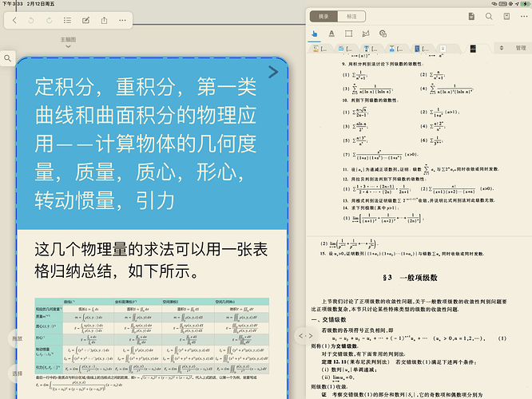The image size is (532, 399).
Task: Tap exercise 13 用根式判别法 line
Action: [x=418, y=200]
